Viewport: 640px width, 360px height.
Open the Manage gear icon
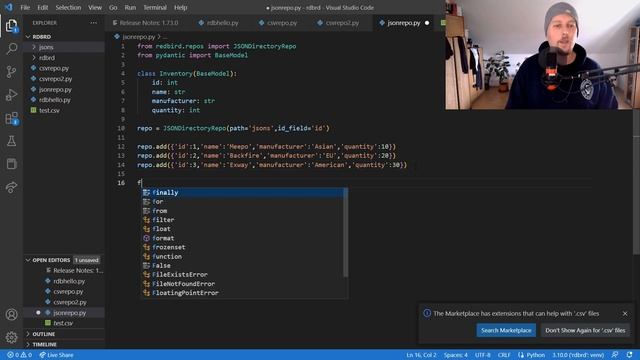(11, 337)
